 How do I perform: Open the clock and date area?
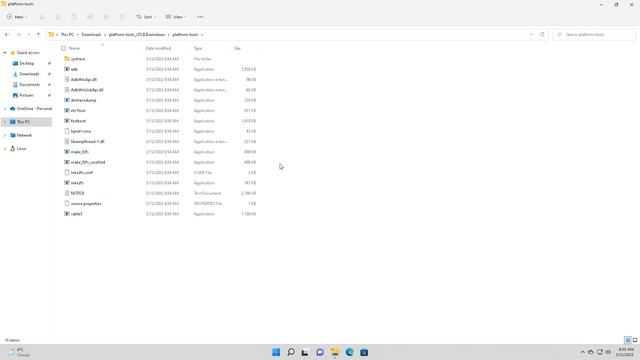pyautogui.click(x=625, y=352)
